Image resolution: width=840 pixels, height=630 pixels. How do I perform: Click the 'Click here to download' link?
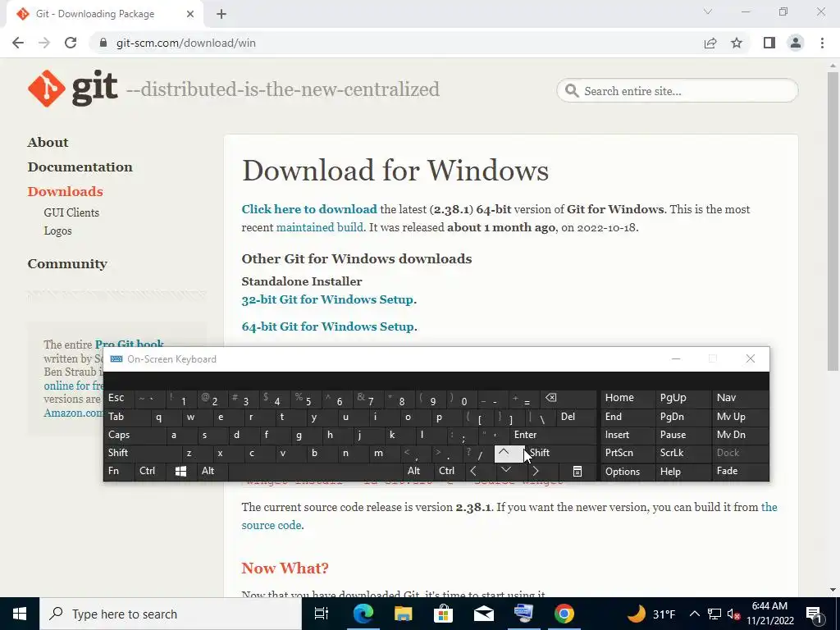click(309, 209)
